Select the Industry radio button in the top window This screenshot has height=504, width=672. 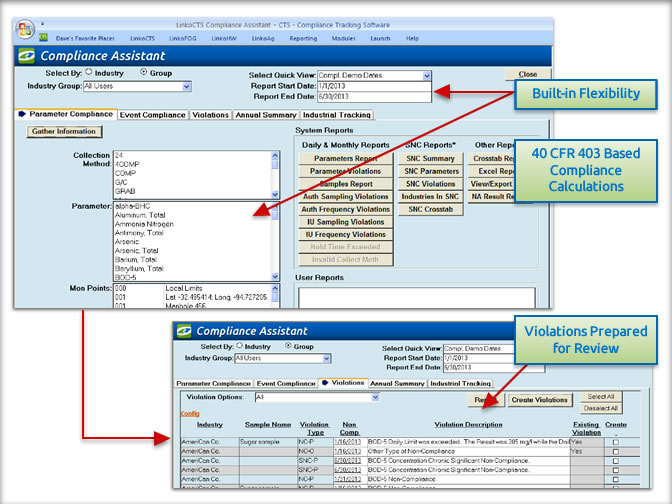click(89, 72)
